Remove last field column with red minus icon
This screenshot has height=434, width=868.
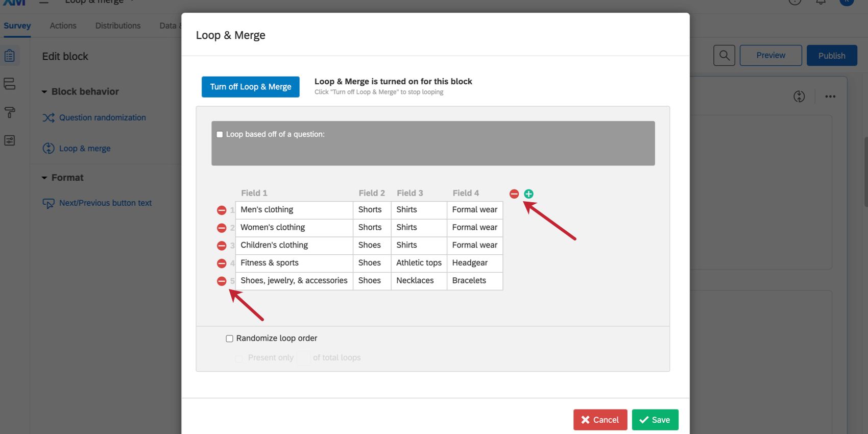pos(514,194)
